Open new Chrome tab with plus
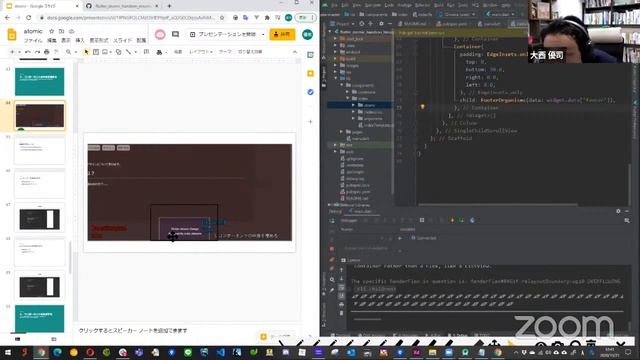640x360 pixels. point(169,6)
